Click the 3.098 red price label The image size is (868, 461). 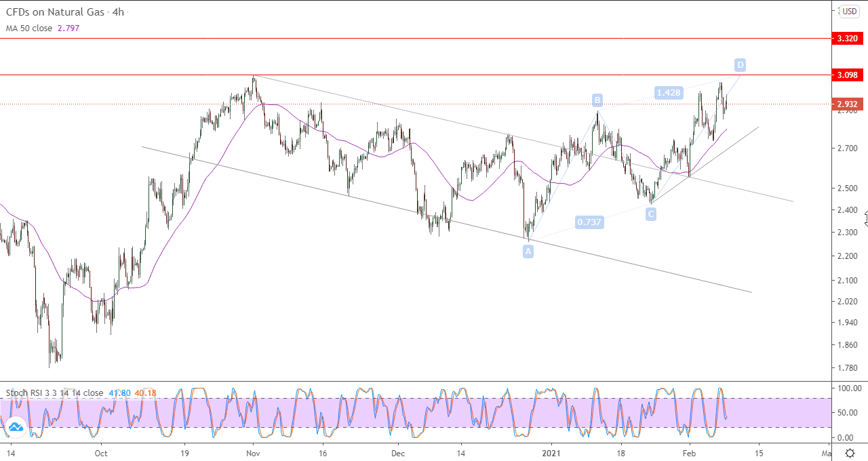click(847, 75)
